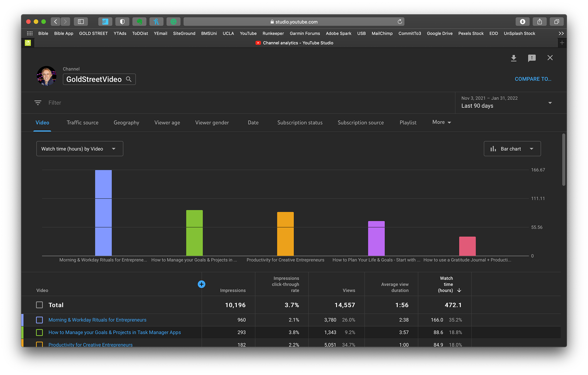Sort by Watch time column arrow
The height and width of the screenshot is (375, 588).
click(x=459, y=290)
